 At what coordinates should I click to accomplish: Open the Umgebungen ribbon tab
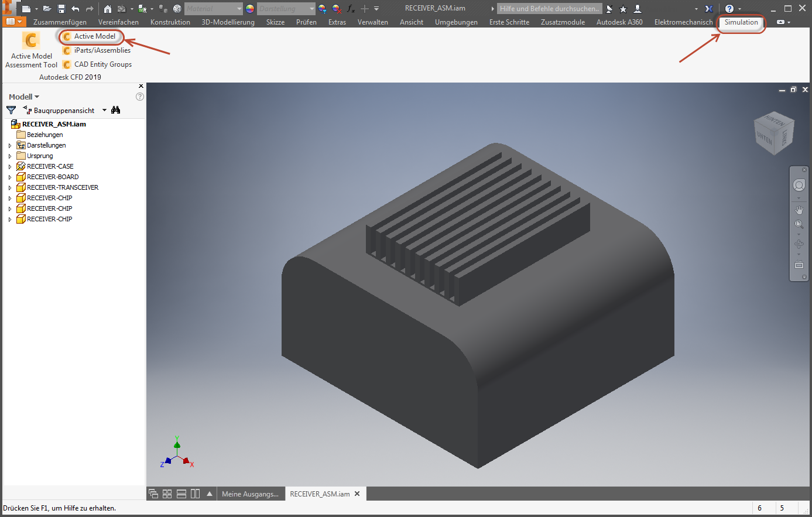coord(456,22)
